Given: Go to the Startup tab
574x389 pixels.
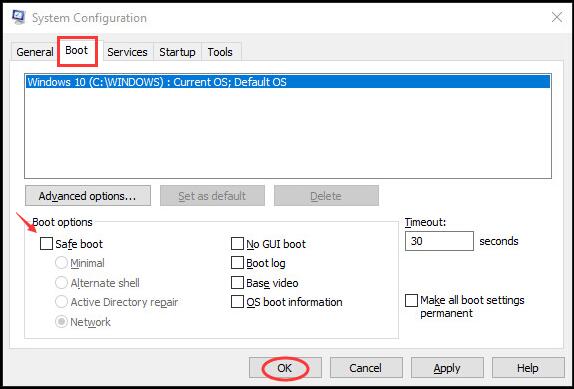Looking at the screenshot, I should click(177, 52).
